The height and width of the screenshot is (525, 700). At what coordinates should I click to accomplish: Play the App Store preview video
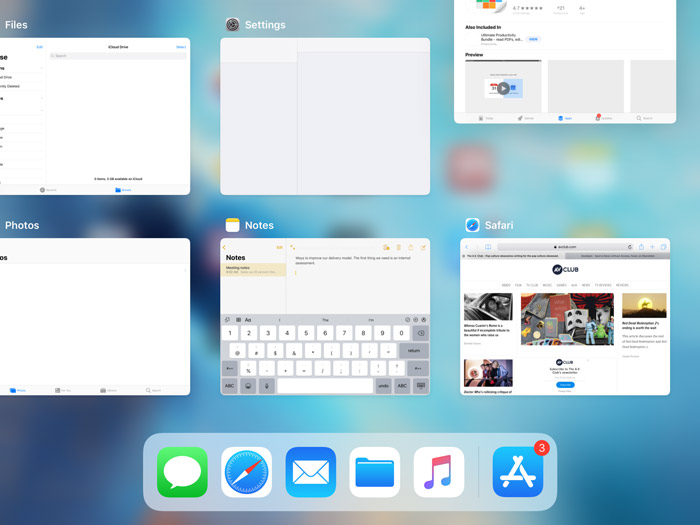coord(503,89)
